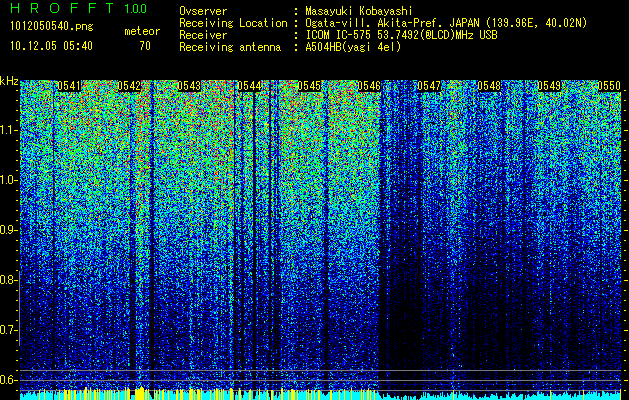The image size is (629, 400).
Task: Click the Ogata-vill. Akita-Pref. JAPAN location text
Action: pos(446,23)
